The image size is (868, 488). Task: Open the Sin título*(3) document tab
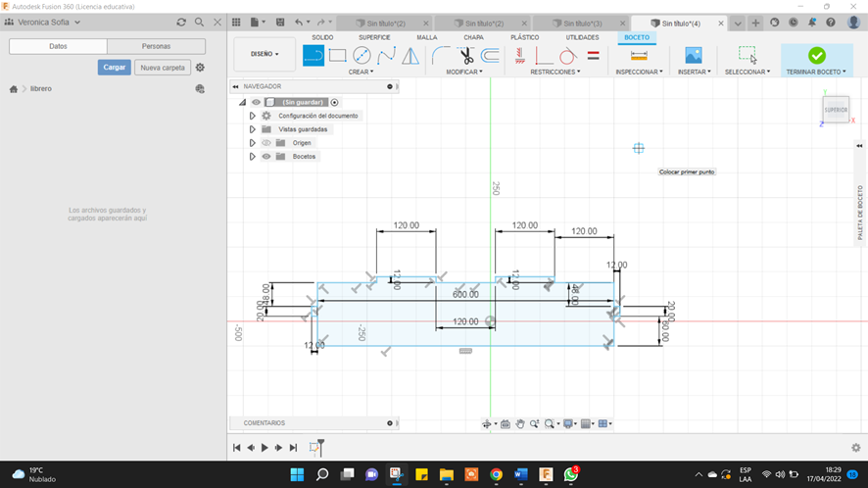pos(582,24)
